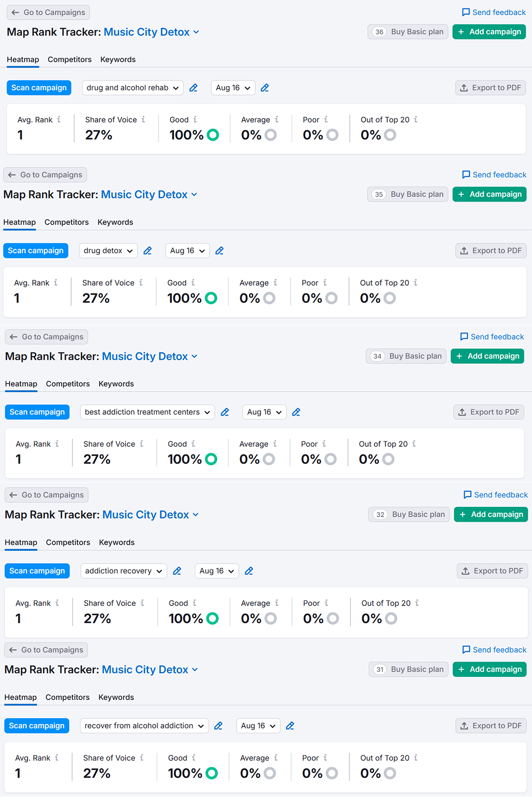
Task: Expand Aug 16 date dropdown beside "addiction recovery"
Action: [x=217, y=571]
